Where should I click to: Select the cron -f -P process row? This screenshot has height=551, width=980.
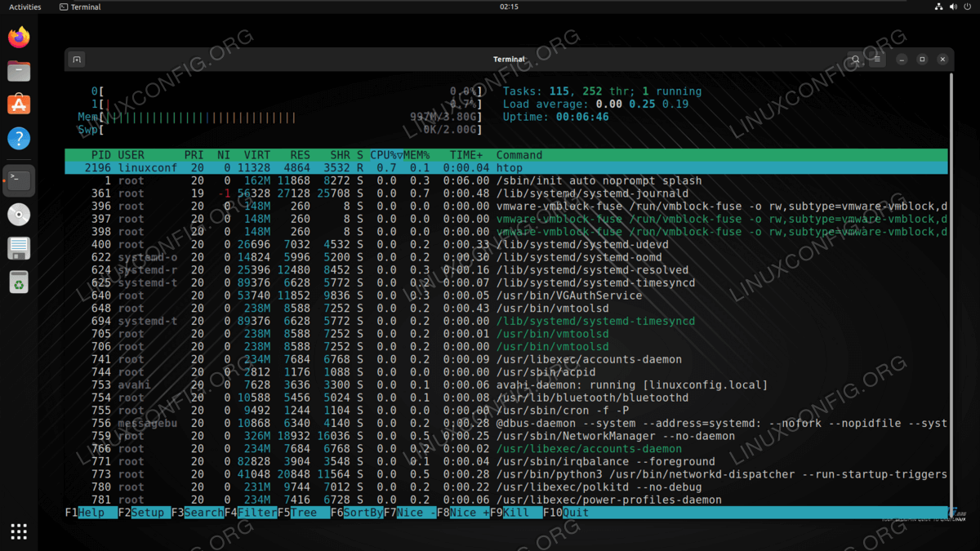(506, 411)
